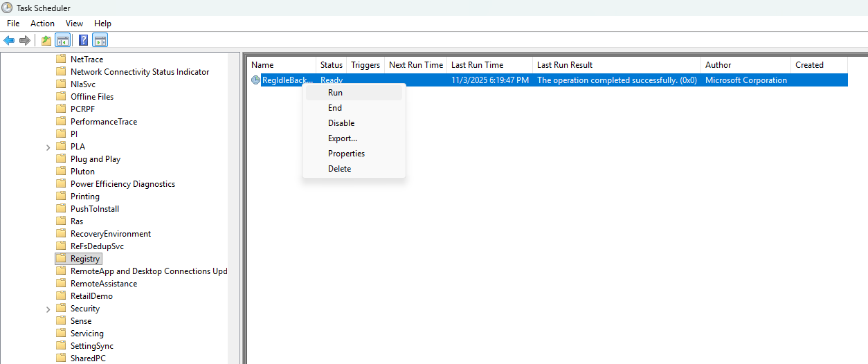This screenshot has width=868, height=364.
Task: Open the View menu
Action: [x=74, y=24]
